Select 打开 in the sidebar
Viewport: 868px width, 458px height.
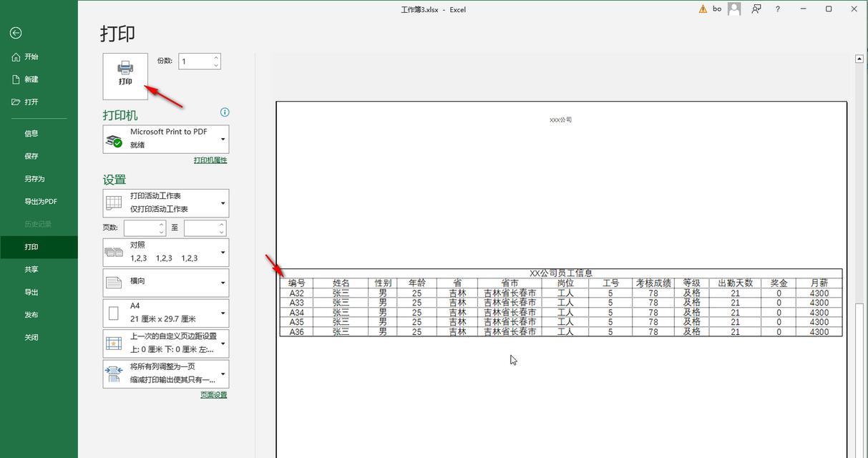click(39, 102)
